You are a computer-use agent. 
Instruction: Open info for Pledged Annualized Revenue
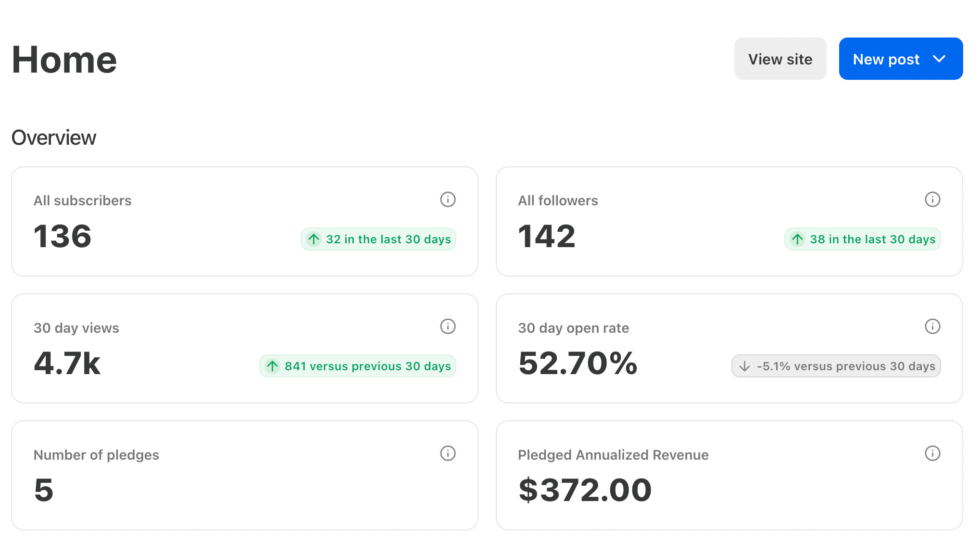[x=932, y=453]
